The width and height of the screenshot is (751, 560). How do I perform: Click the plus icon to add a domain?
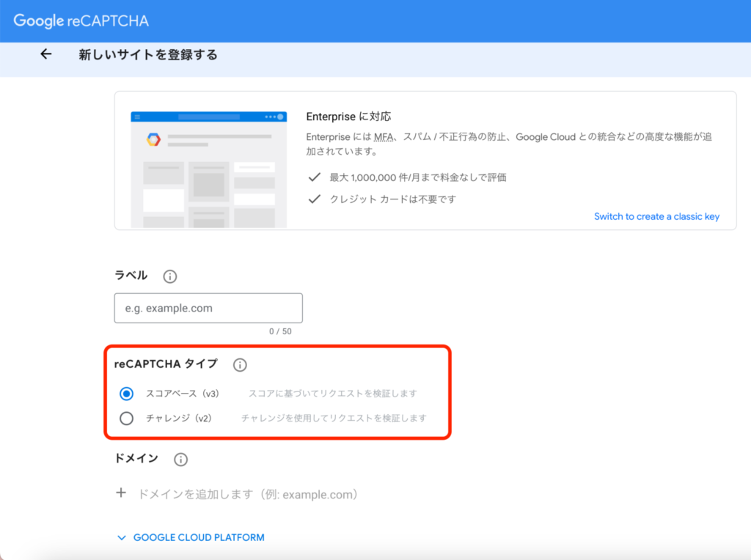(121, 493)
